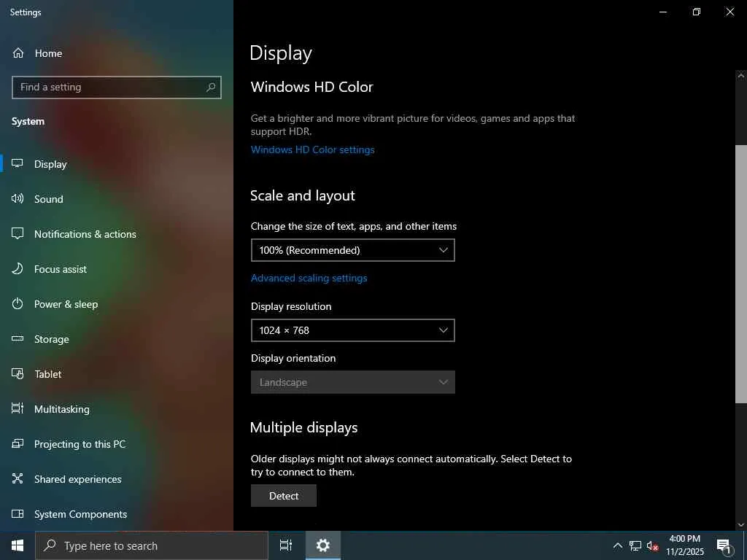Open the disabled Landscape orientation dropdown
The width and height of the screenshot is (747, 560).
[353, 382]
